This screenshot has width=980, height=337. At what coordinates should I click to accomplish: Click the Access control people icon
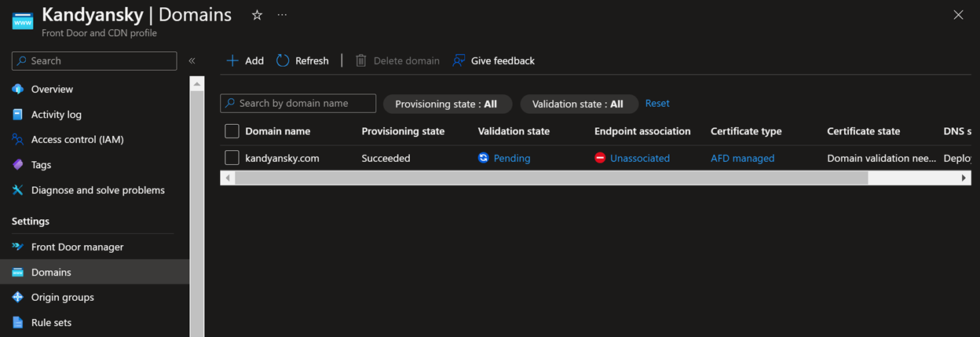pos(18,139)
